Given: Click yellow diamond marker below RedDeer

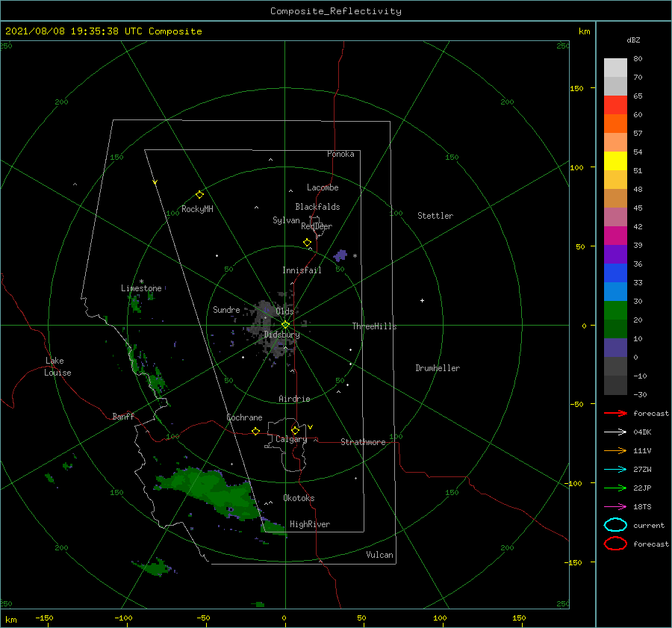Looking at the screenshot, I should pos(308,243).
